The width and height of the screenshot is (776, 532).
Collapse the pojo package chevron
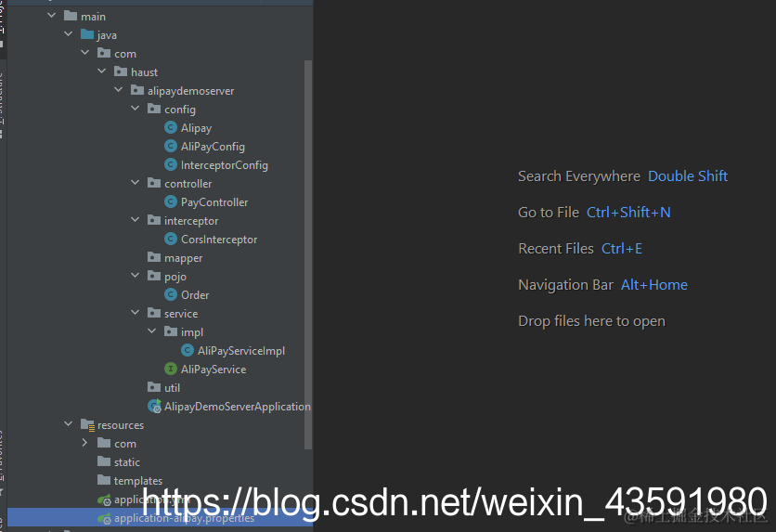[x=136, y=275]
